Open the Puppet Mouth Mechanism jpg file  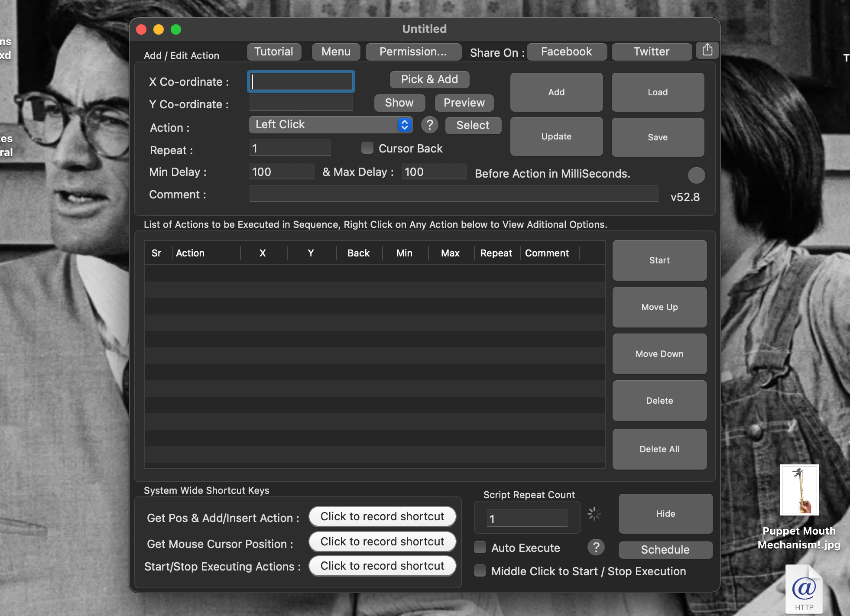point(799,490)
